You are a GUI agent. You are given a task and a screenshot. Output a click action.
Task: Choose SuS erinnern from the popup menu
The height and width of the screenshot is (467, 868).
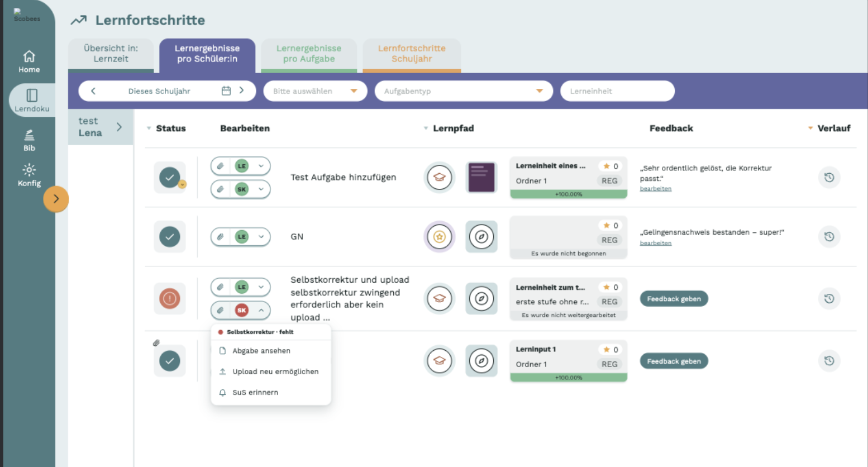[271, 392]
